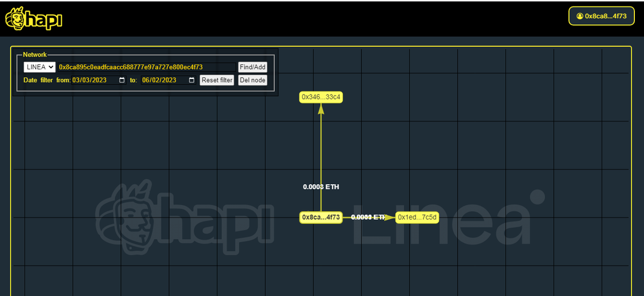Click the ETH amount label on horizontal edge
The image size is (644, 296).
[369, 217]
